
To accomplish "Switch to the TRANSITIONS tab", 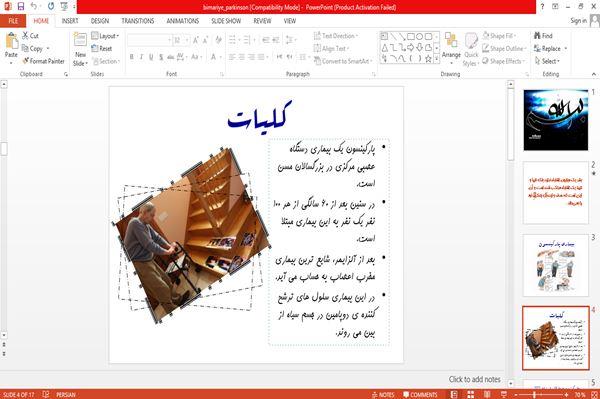I will [x=137, y=21].
